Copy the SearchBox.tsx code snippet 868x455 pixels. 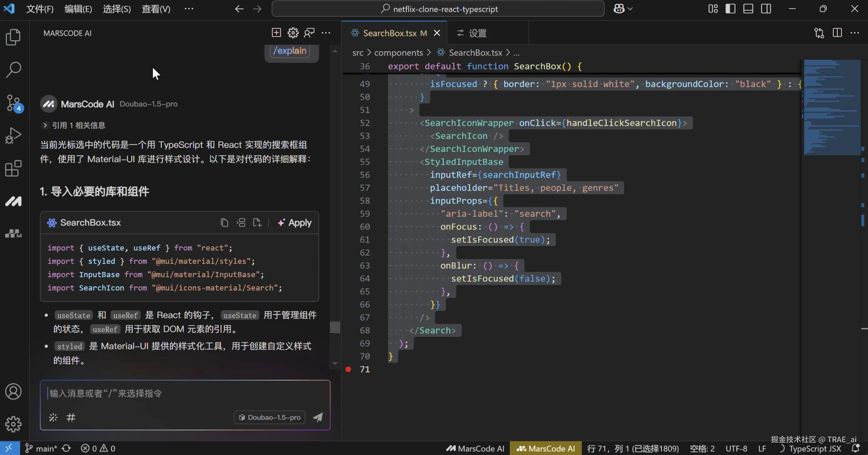pyautogui.click(x=224, y=223)
